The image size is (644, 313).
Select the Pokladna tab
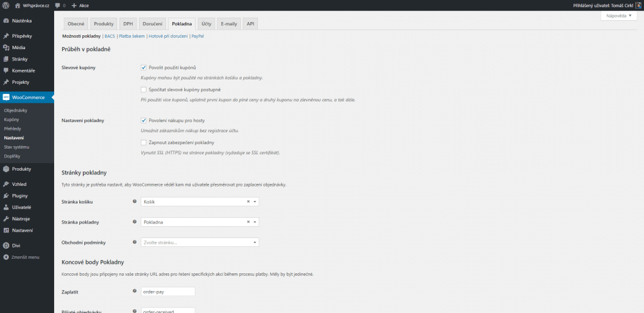pos(182,24)
